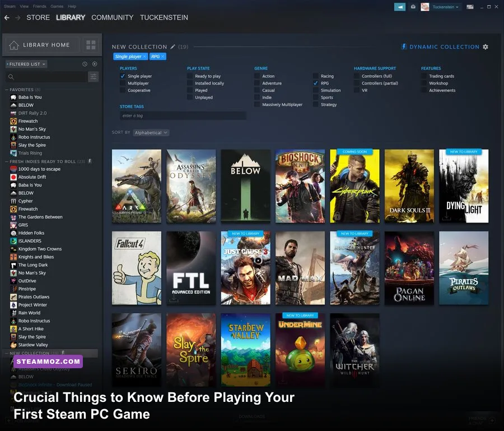Click the GRIS game icon

point(13,225)
